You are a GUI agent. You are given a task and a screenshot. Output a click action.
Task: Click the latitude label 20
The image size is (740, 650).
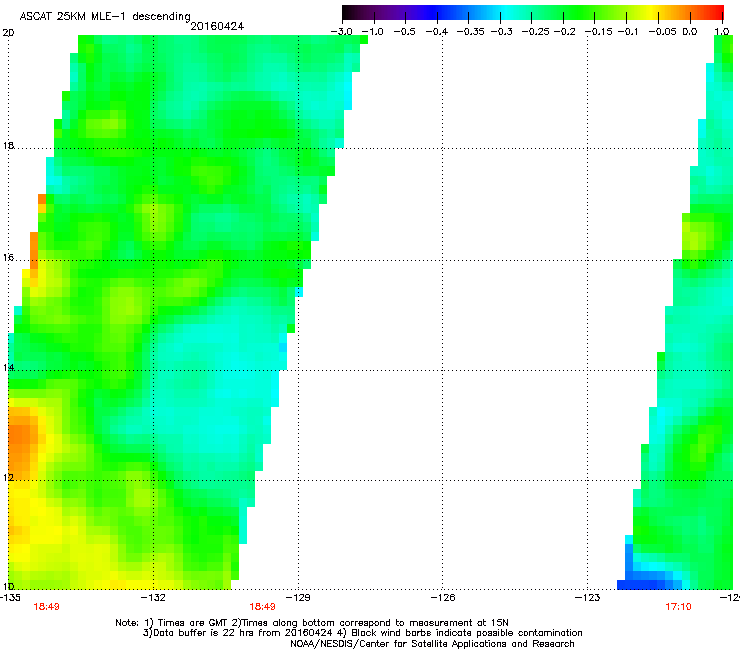coord(8,33)
